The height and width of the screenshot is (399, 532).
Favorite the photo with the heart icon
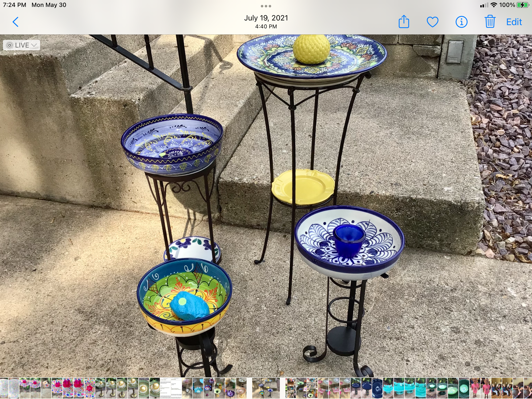click(x=432, y=22)
